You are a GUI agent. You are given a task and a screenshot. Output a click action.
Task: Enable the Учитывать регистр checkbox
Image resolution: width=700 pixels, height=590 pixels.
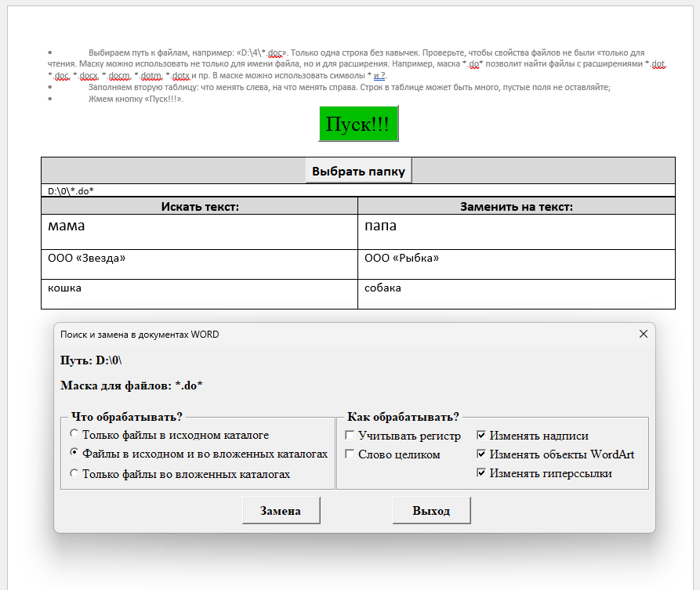tap(350, 436)
